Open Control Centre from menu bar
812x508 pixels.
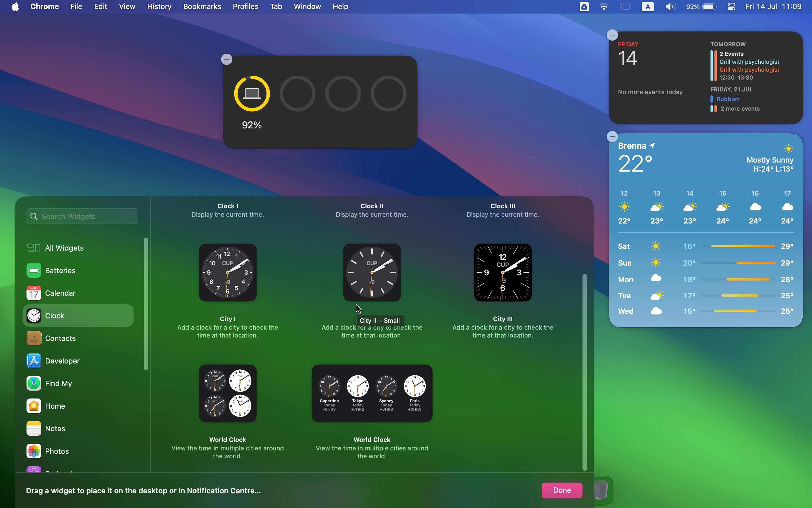pyautogui.click(x=731, y=6)
